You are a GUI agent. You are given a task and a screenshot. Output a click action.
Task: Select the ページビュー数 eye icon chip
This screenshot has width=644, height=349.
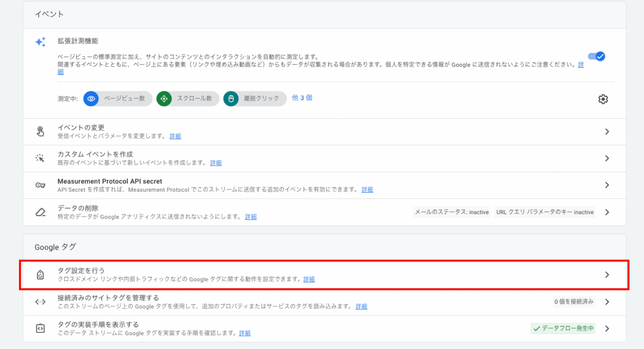coord(118,99)
